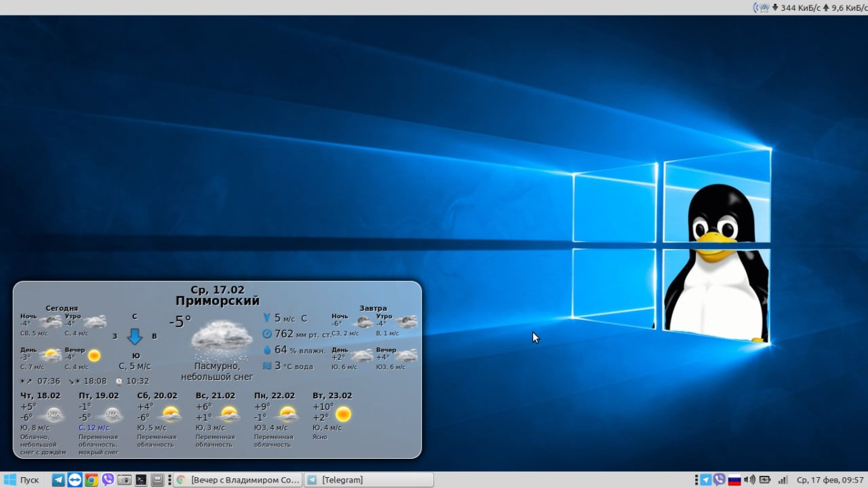Click the Пасмурно, небольшой снег description

pos(217,371)
